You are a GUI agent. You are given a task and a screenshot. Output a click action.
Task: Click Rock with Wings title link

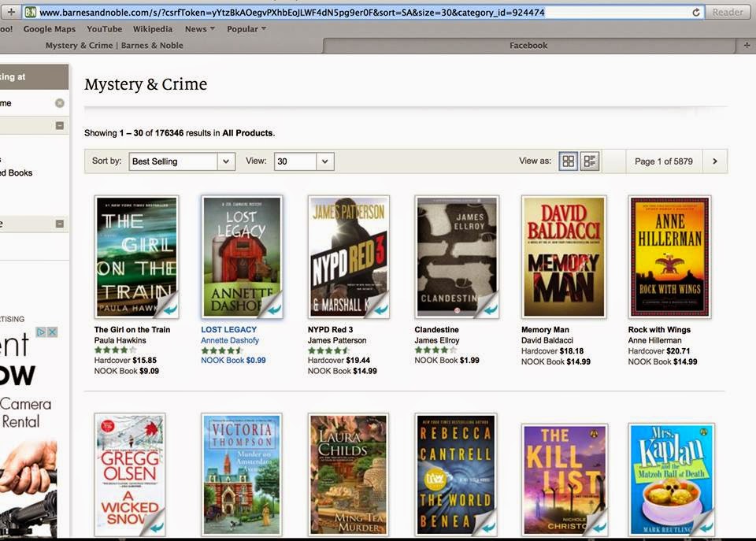coord(659,330)
